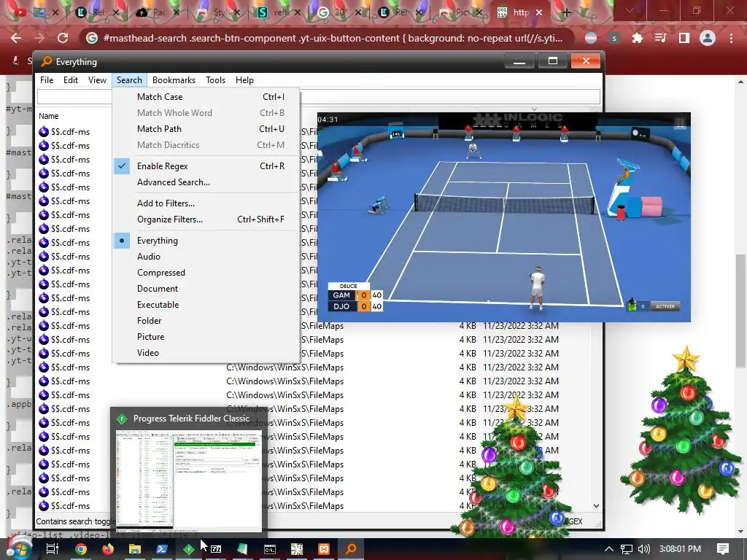
Task: Open Task View on taskbar
Action: click(x=53, y=549)
